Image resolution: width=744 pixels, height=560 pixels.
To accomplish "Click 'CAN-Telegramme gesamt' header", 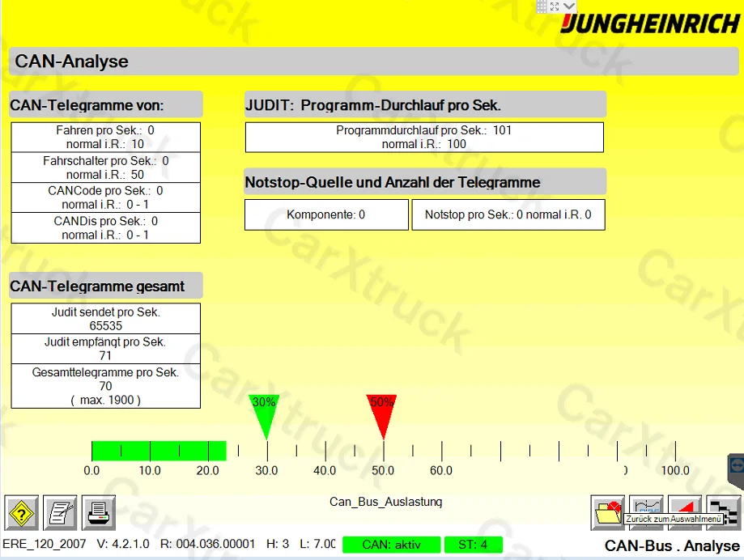I will pyautogui.click(x=106, y=286).
